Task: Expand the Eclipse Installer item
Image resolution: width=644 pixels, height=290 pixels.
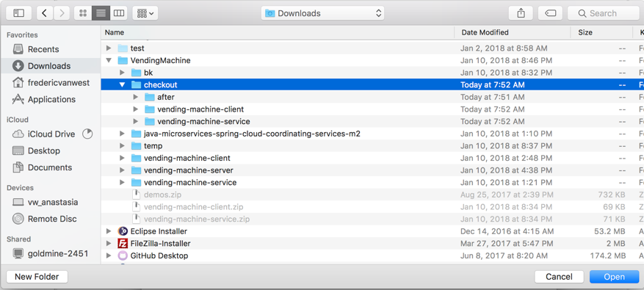Action: [109, 231]
